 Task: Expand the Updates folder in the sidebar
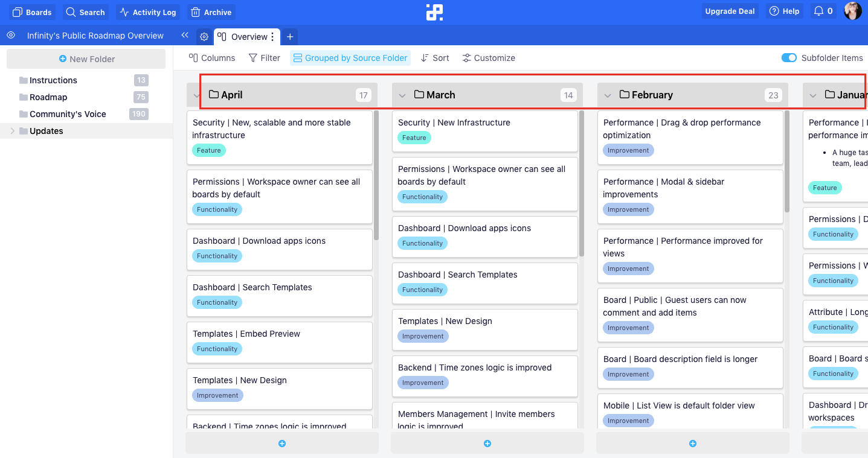coord(12,131)
